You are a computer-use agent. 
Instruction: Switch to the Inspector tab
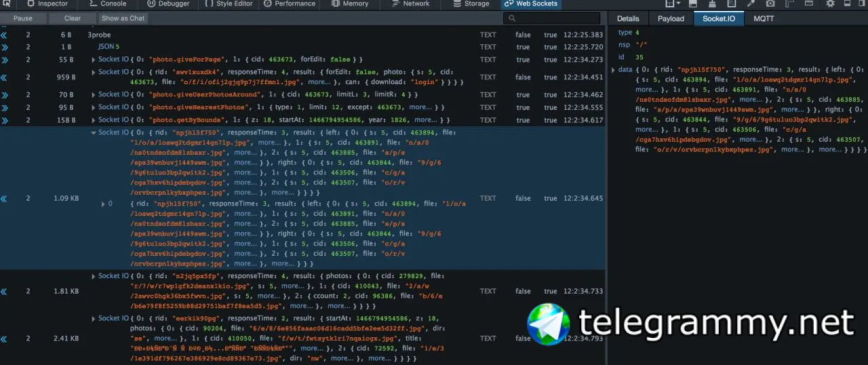(47, 3)
